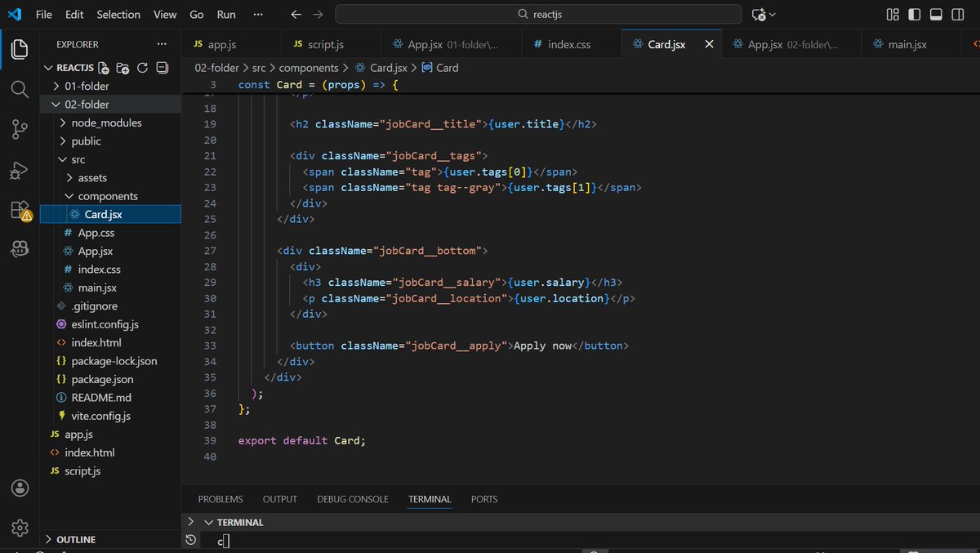Open the Copilot menu in title bar
This screenshot has height=553, width=980.
coord(764,15)
